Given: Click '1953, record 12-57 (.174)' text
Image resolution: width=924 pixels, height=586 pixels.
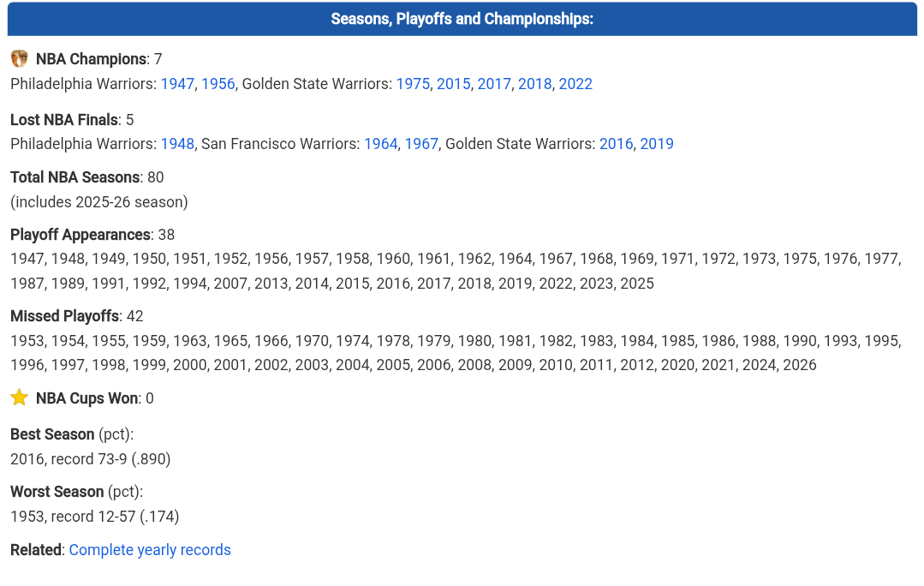Looking at the screenshot, I should pyautogui.click(x=95, y=516).
